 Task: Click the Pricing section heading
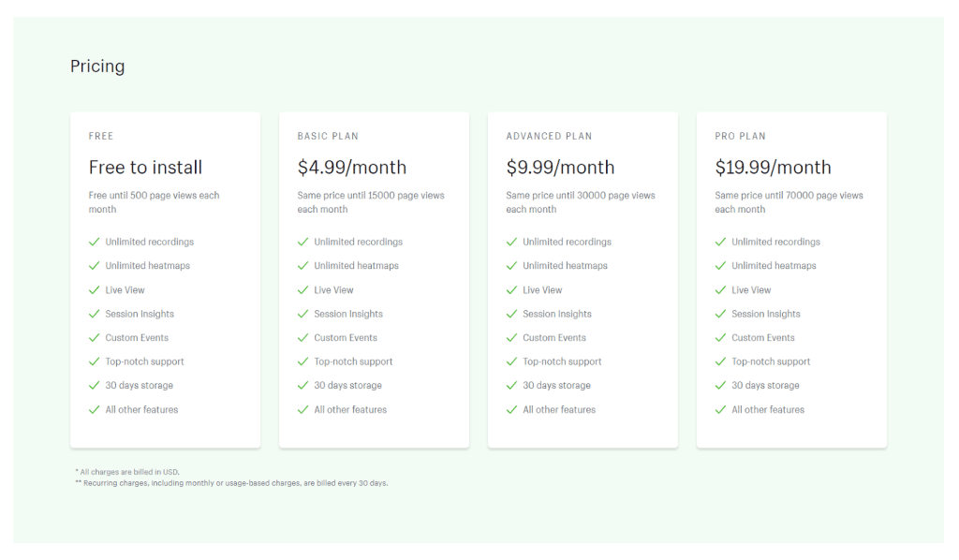pyautogui.click(x=97, y=66)
